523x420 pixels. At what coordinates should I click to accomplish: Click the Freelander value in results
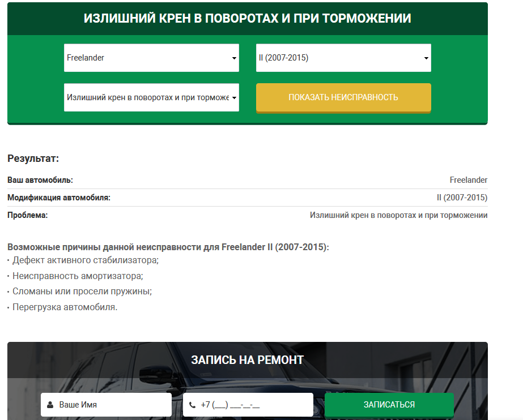click(468, 180)
